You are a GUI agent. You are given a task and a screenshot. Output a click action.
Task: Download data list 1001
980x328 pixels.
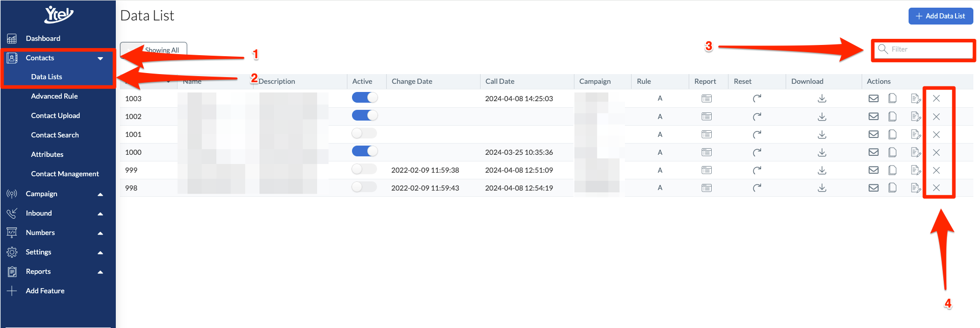pyautogui.click(x=822, y=134)
